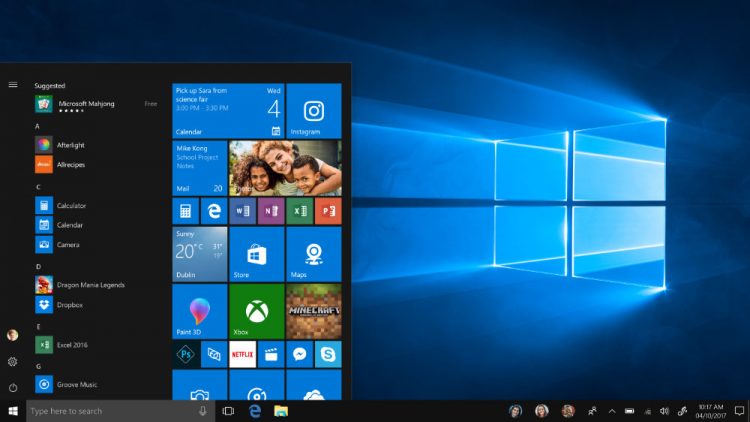Open the Movies & TV clapperboard tile
This screenshot has width=750, height=422.
tap(271, 355)
